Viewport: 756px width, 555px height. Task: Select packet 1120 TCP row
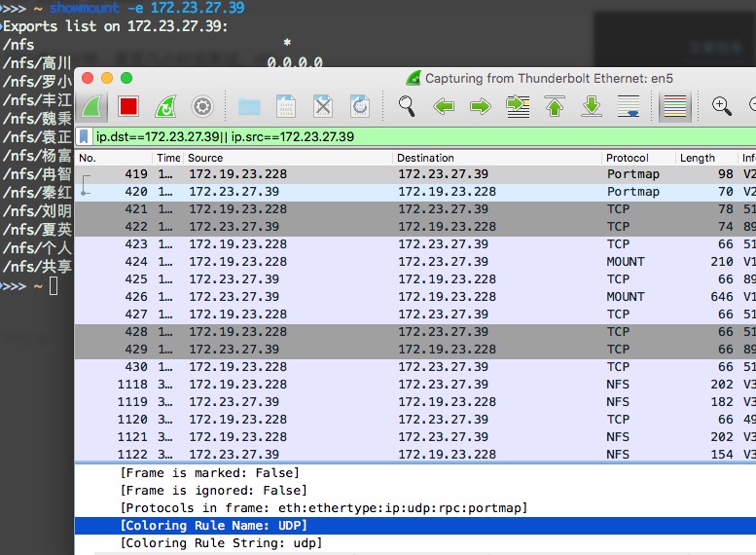(415, 420)
